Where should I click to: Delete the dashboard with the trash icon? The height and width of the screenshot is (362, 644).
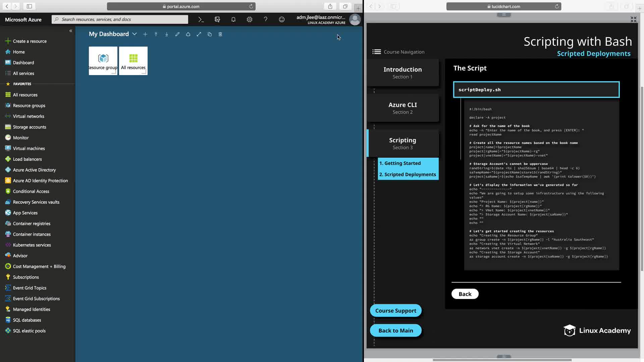(220, 34)
